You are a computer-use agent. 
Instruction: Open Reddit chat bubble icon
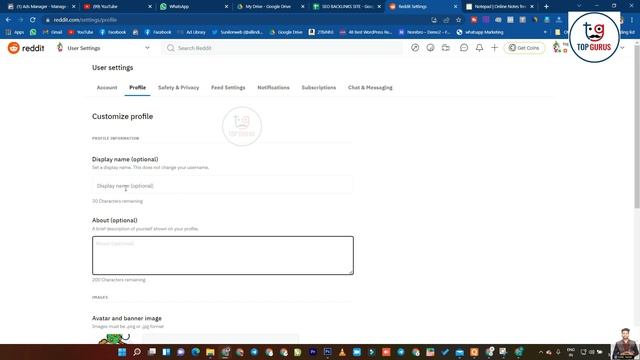[464, 48]
